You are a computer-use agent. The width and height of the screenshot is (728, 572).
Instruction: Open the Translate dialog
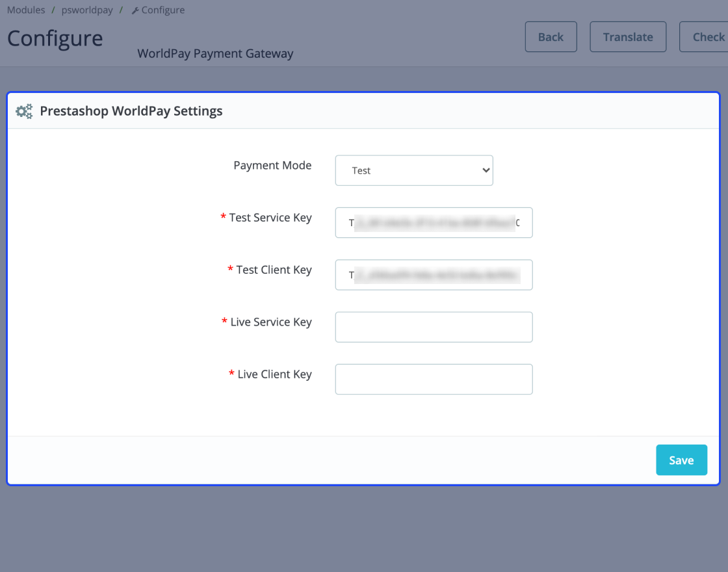[627, 36]
